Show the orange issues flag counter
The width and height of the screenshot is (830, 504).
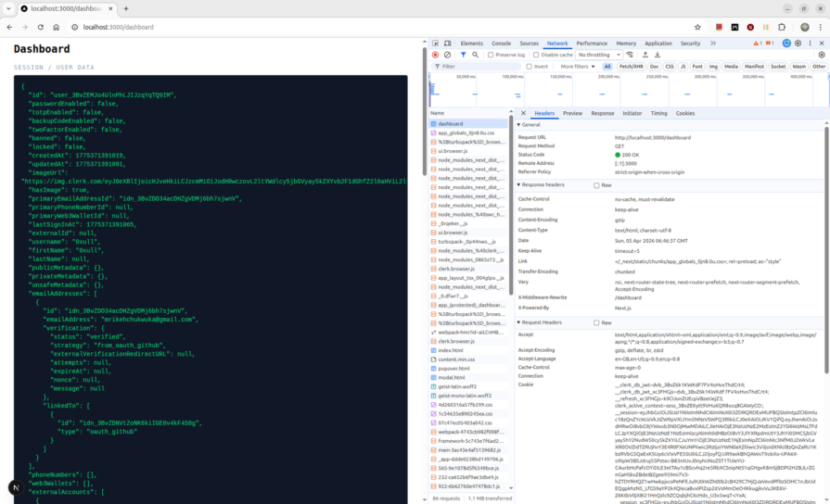coord(771,44)
